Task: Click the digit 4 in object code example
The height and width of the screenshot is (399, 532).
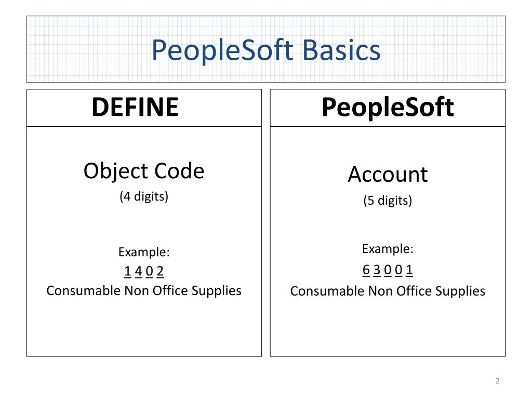Action: (x=138, y=271)
